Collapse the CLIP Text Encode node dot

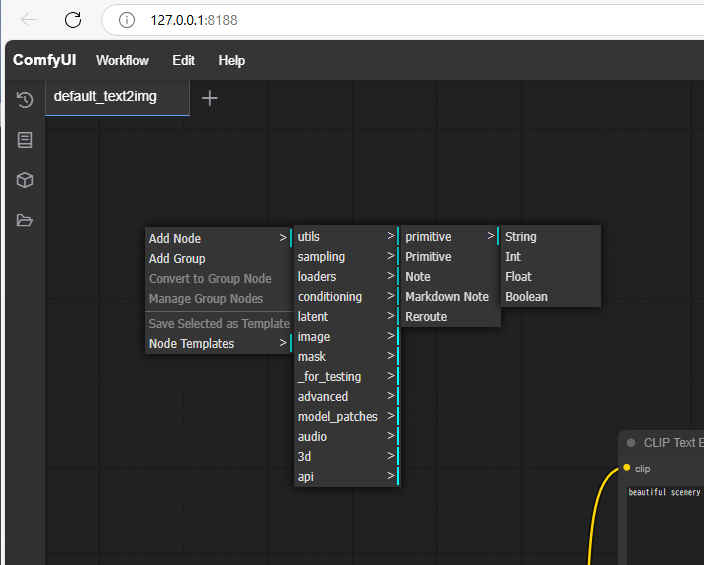631,442
